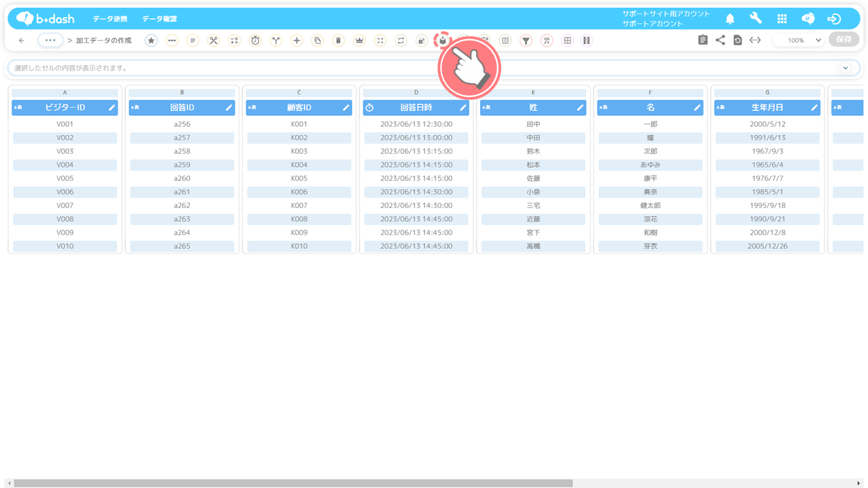Select the branching fork icon
Screen dimensions: 868x488
pos(276,41)
